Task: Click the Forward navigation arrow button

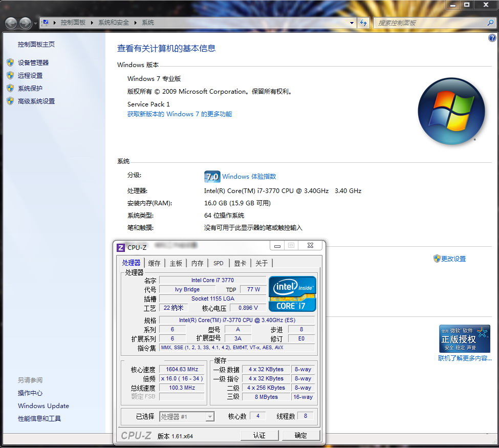Action: pos(26,23)
